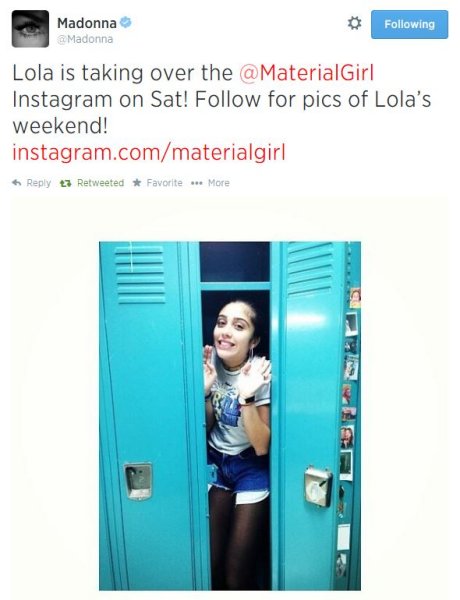This screenshot has height=600, width=460.
Task: Click the @Madonna handle
Action: point(85,39)
